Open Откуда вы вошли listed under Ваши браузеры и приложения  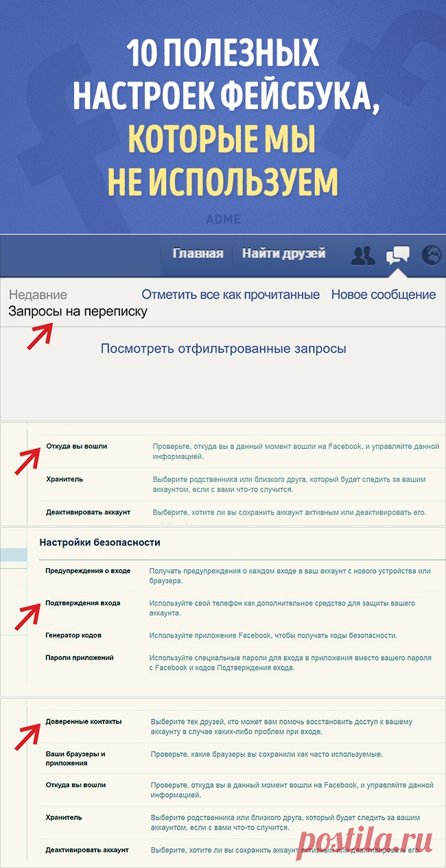point(76,785)
